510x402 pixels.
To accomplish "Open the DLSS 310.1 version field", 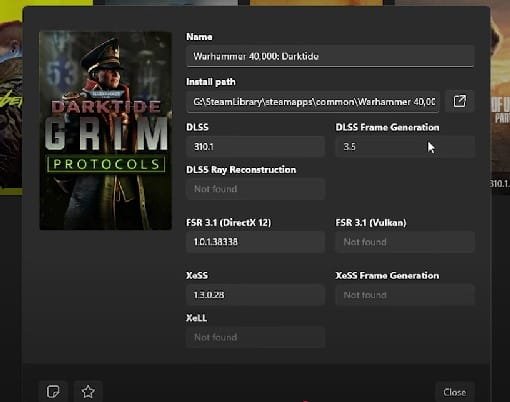I will (x=255, y=146).
